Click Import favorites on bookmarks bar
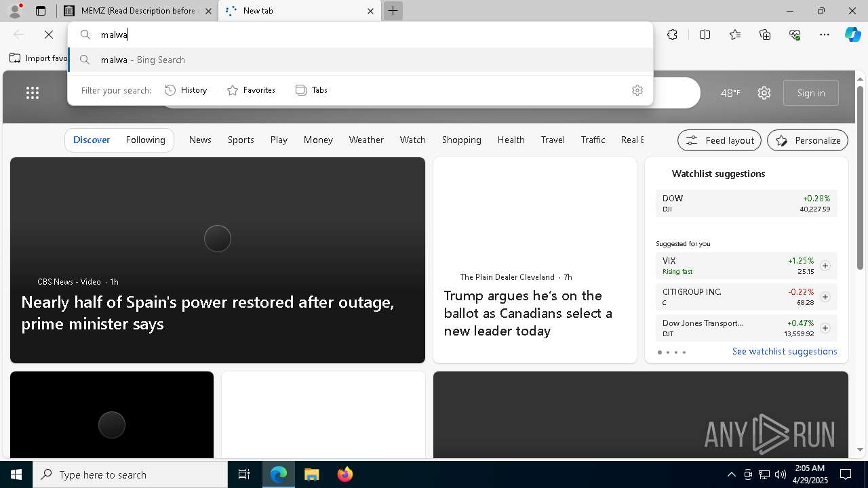Screen dimensions: 868x488 (x=38, y=58)
